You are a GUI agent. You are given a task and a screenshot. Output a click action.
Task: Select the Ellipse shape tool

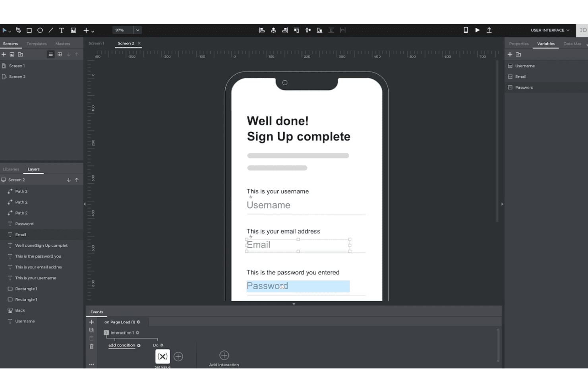40,30
